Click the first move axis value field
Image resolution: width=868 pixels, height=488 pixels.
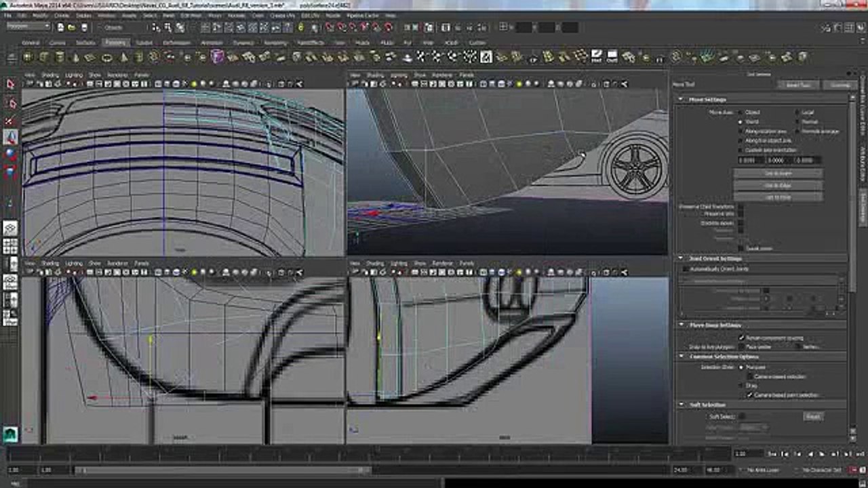coord(750,160)
